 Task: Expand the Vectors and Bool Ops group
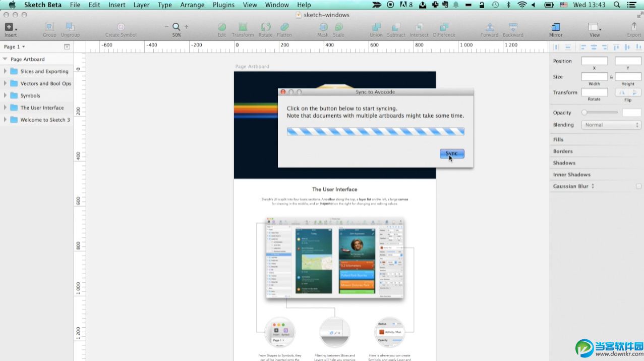coord(6,83)
